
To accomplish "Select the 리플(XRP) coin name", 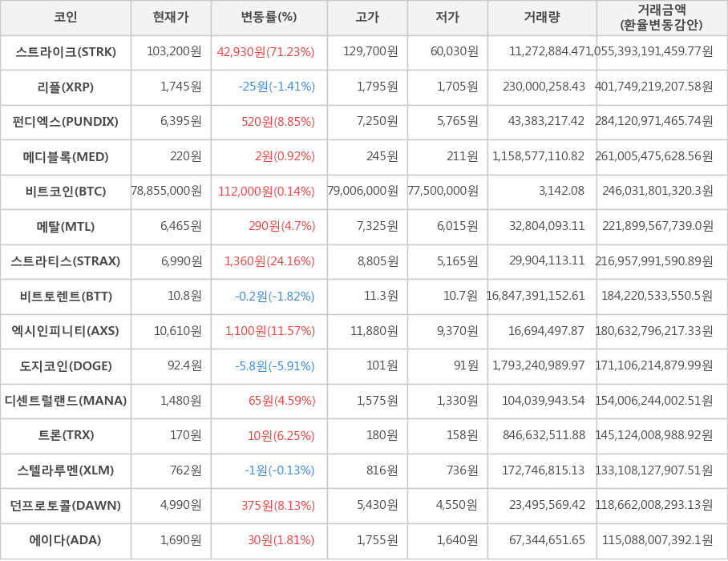I will point(66,87).
